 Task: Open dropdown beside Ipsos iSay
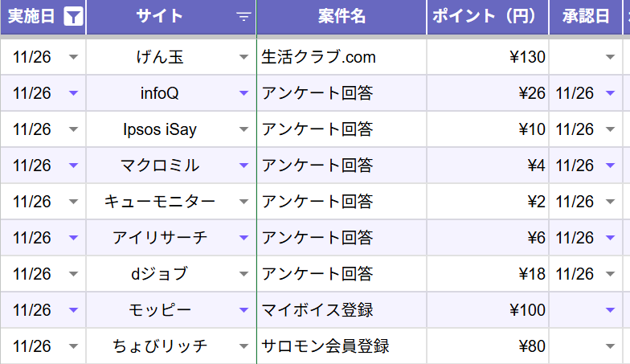coord(244,129)
